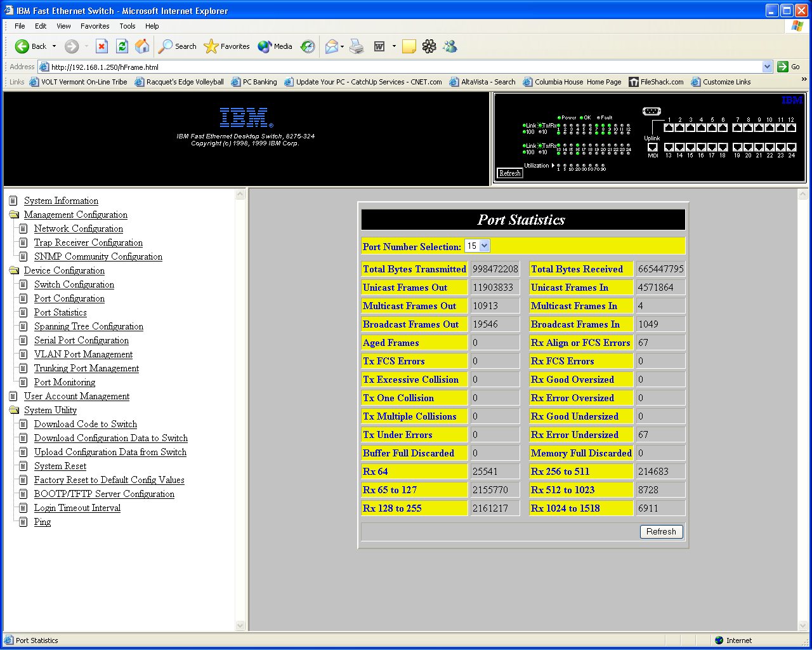This screenshot has height=650, width=812.
Task: Open the History toolbar icon
Action: point(308,46)
